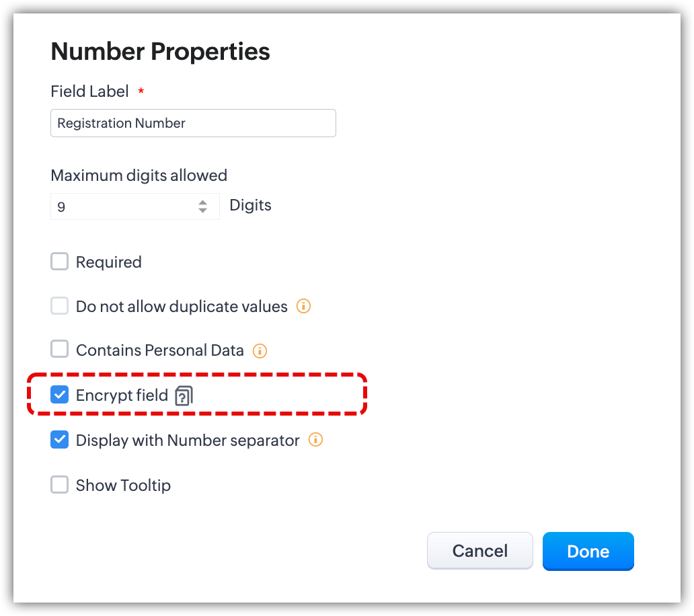Enable the Required checkbox

click(x=60, y=262)
